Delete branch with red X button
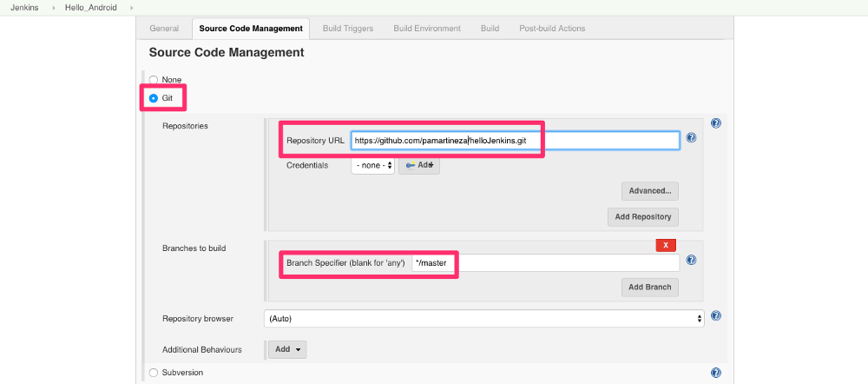 coord(666,246)
